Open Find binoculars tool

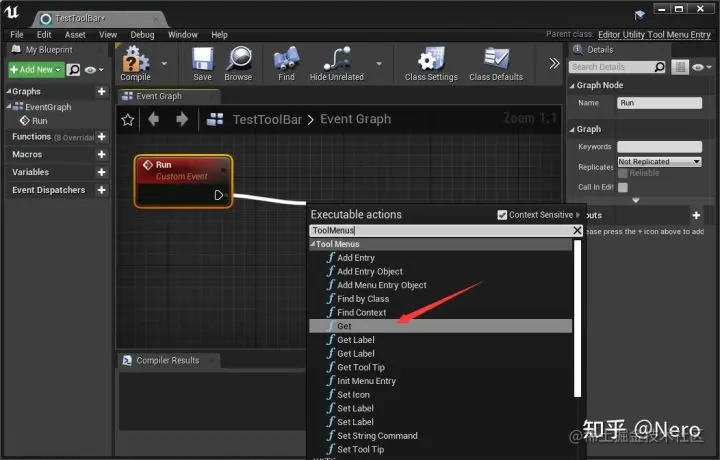(x=286, y=63)
